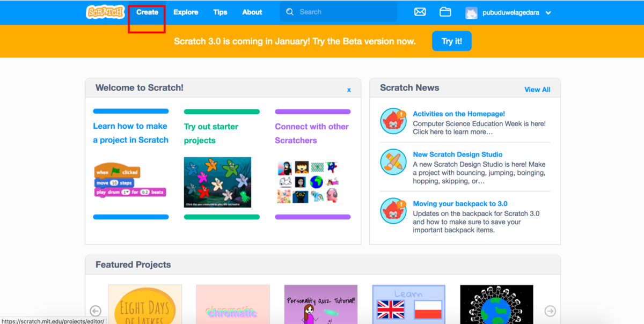Click the Scratch logo in header
644x324 pixels.
(105, 12)
